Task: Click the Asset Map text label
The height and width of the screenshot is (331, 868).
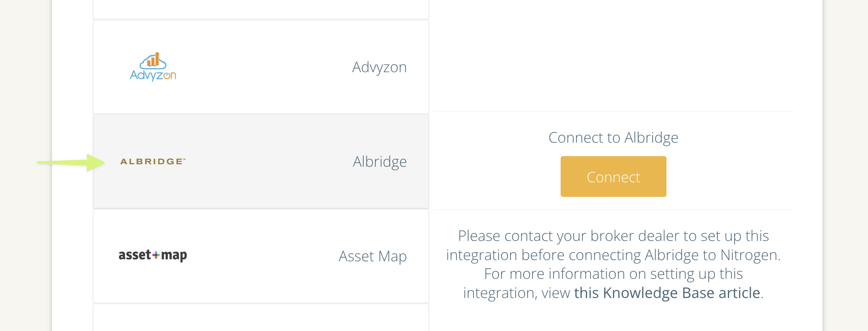Action: (x=373, y=256)
